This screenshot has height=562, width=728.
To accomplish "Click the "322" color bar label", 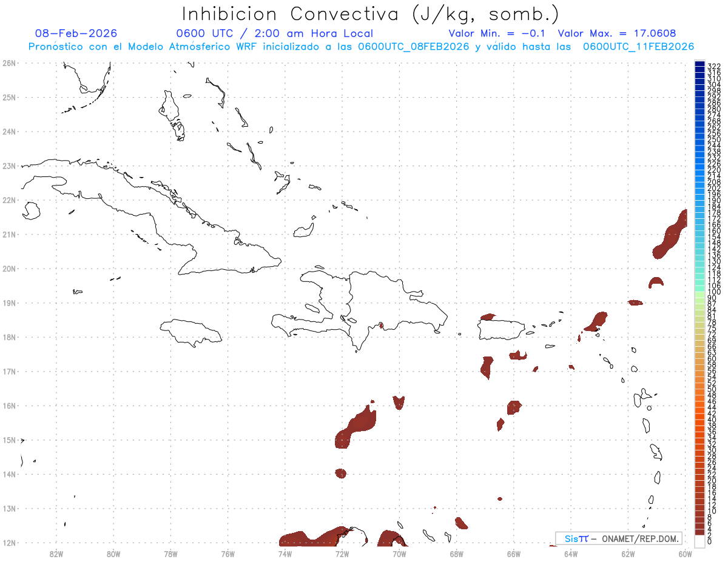I will 714,65.
